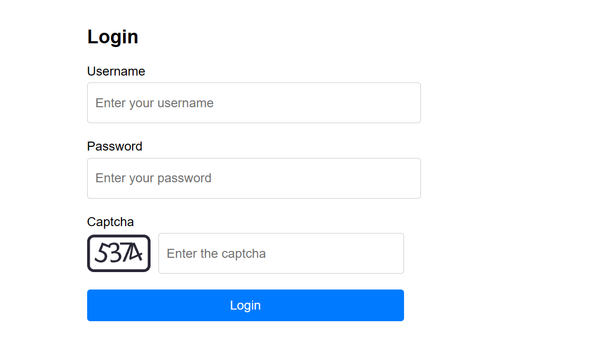Click the handwritten digits captcha box
Image resolution: width=591 pixels, height=364 pixels.
[x=119, y=254]
